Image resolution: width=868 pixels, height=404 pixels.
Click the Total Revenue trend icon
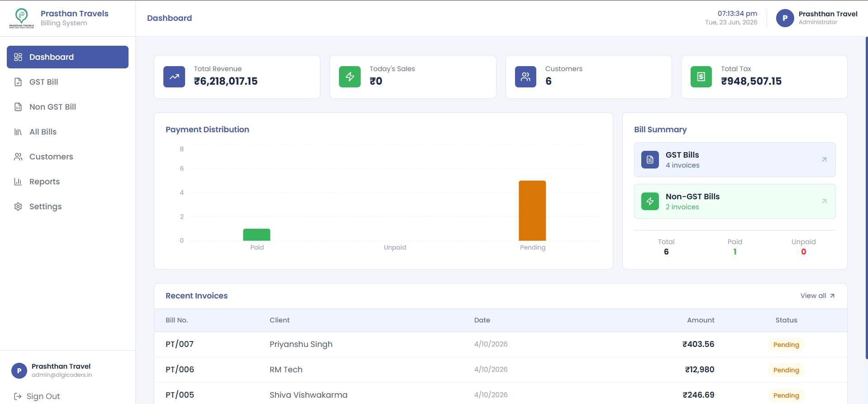pyautogui.click(x=174, y=77)
